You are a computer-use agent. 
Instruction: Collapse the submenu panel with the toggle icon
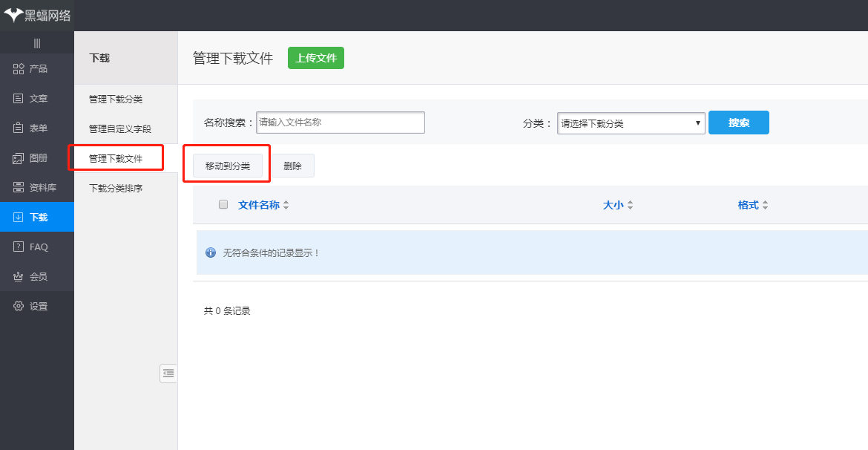168,374
